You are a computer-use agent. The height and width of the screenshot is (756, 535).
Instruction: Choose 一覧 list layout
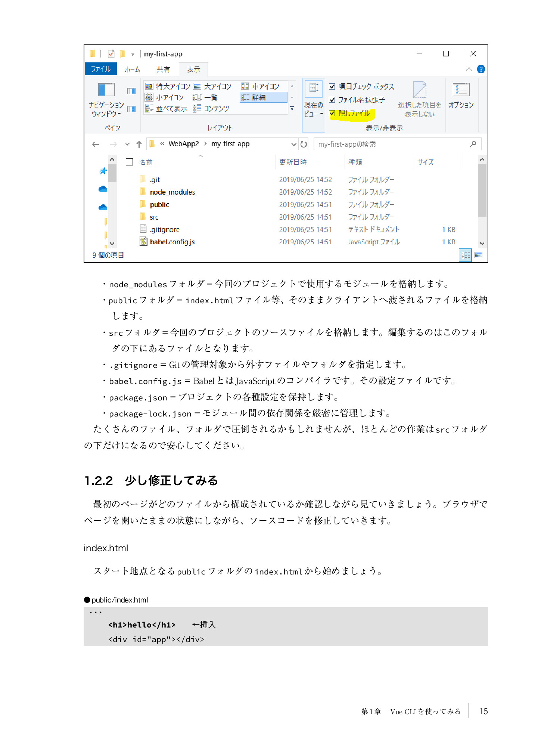[x=205, y=97]
